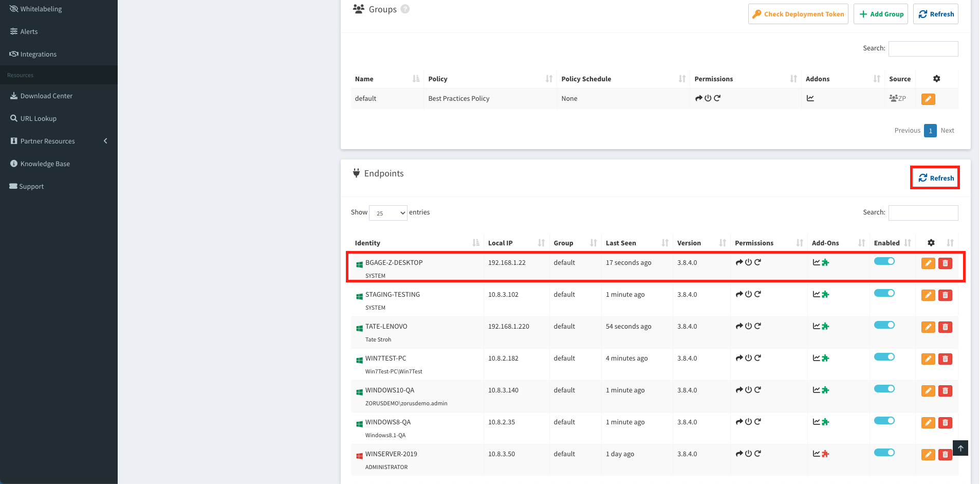Click the Check Deployment Token button

[798, 14]
